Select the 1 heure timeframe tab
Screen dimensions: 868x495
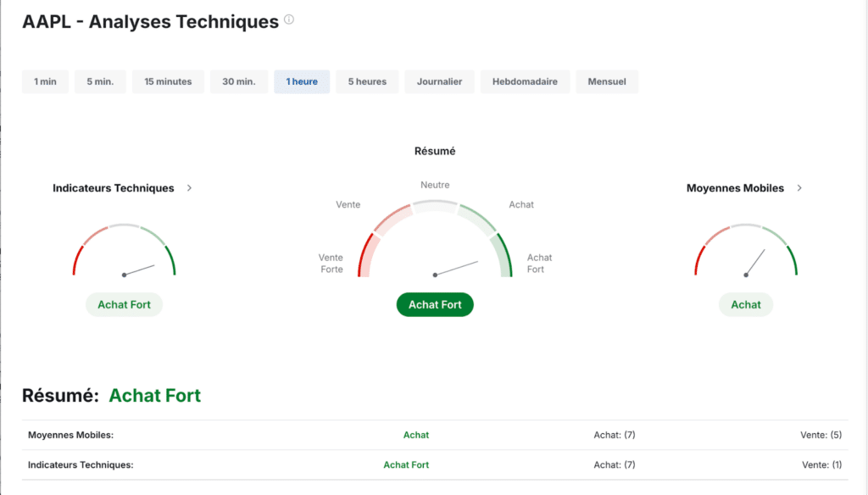click(302, 81)
